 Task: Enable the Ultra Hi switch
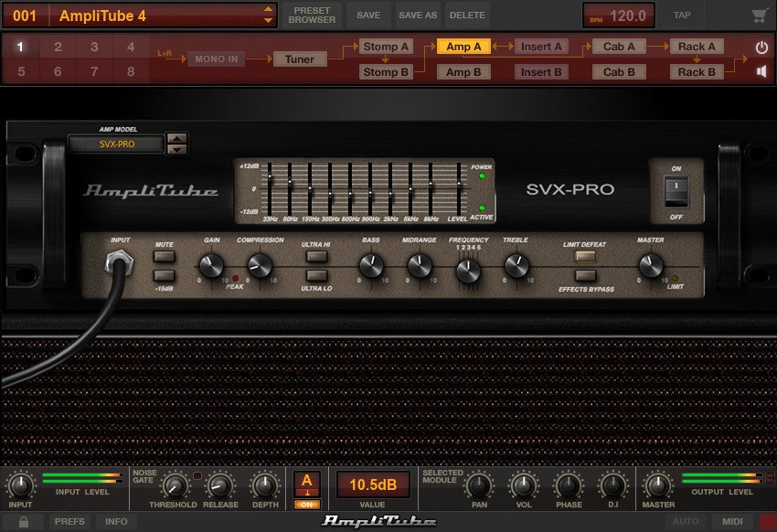pos(316,258)
